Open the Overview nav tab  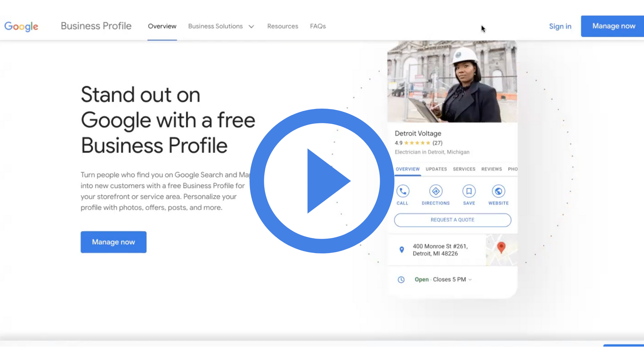tap(162, 26)
